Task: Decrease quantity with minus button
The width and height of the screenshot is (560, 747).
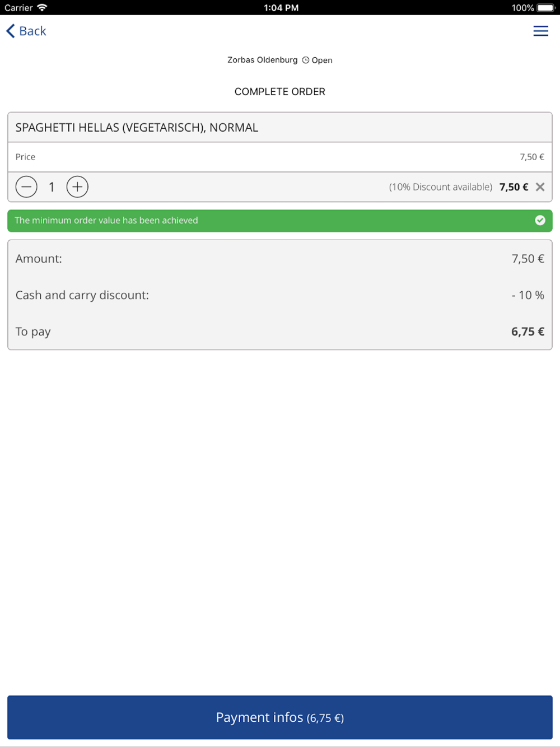Action: click(x=26, y=187)
